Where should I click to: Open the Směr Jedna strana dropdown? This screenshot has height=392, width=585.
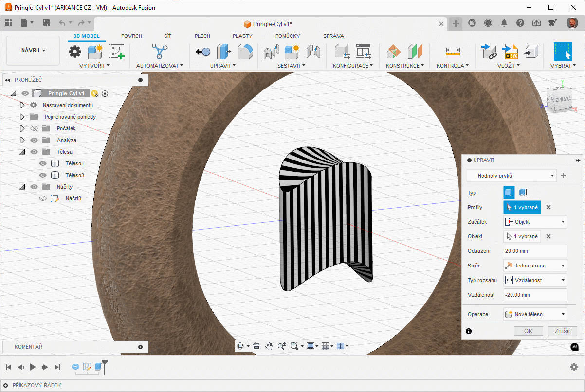(x=535, y=266)
